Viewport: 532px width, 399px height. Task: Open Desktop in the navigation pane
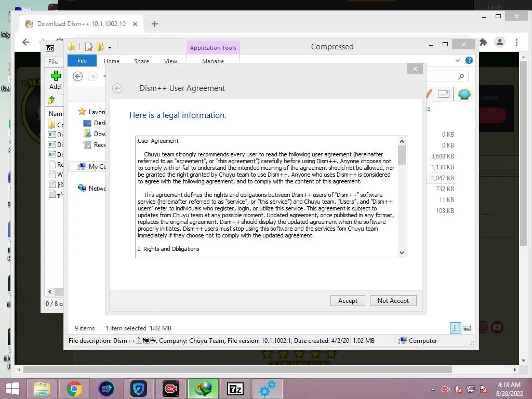pos(95,123)
